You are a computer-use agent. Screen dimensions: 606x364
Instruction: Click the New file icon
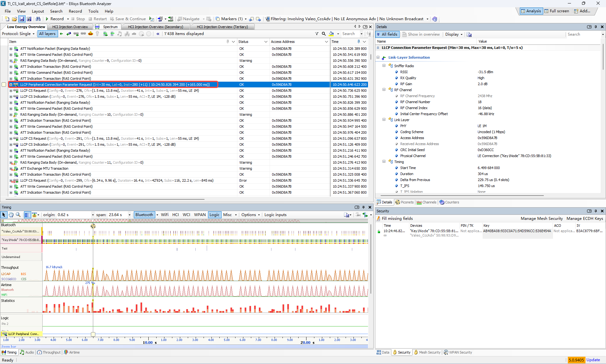[7, 19]
